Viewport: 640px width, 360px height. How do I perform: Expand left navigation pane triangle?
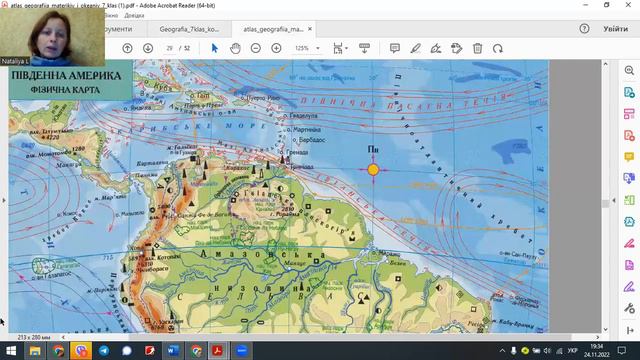pos(4,200)
